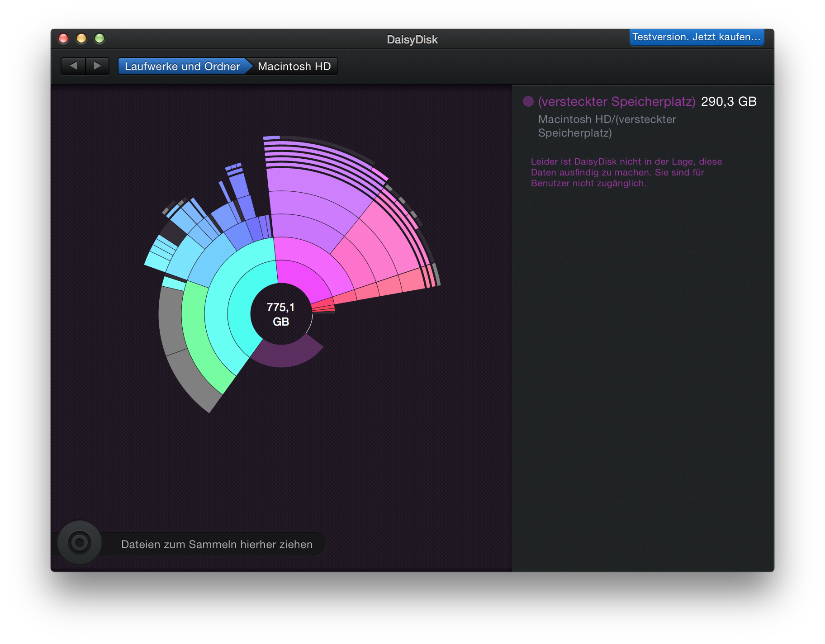This screenshot has width=825, height=644.
Task: Click the 290,3 GB size label
Action: coord(728,101)
